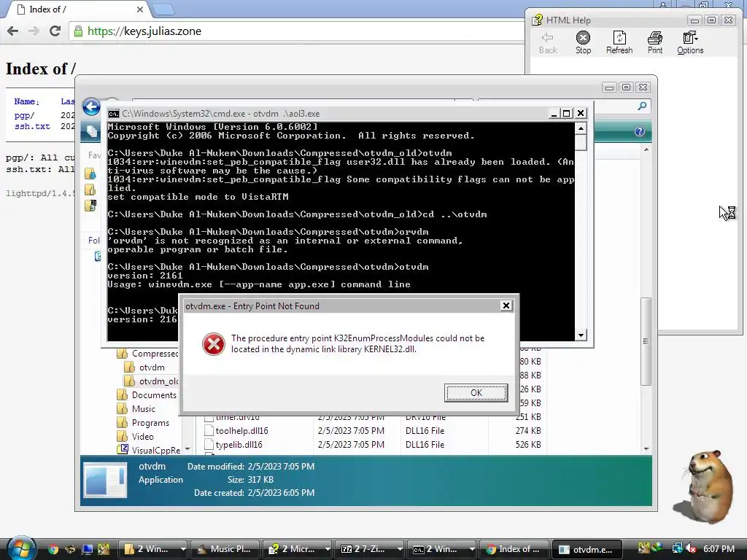This screenshot has width=747, height=560.
Task: Open the pgp/ directory link
Action: click(x=24, y=115)
